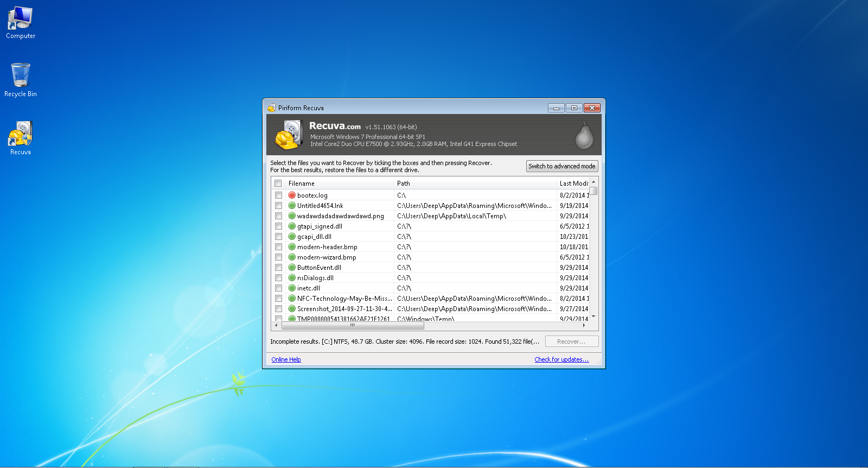Click the horizontal scrollbar's left arrow
The width and height of the screenshot is (868, 468).
(277, 325)
